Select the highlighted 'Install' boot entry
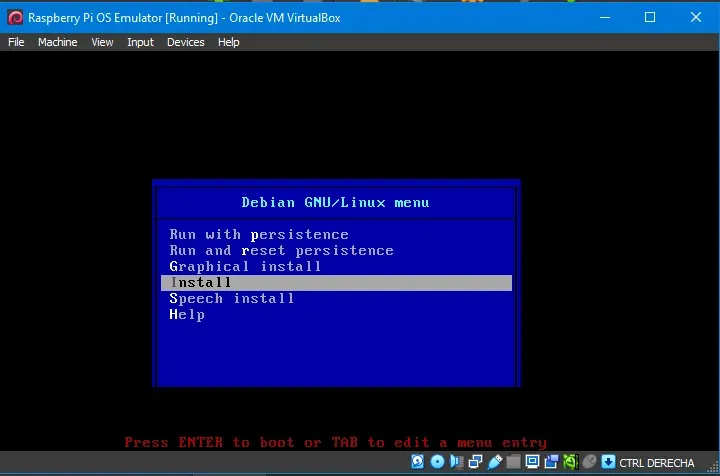720x476 pixels. click(x=336, y=283)
